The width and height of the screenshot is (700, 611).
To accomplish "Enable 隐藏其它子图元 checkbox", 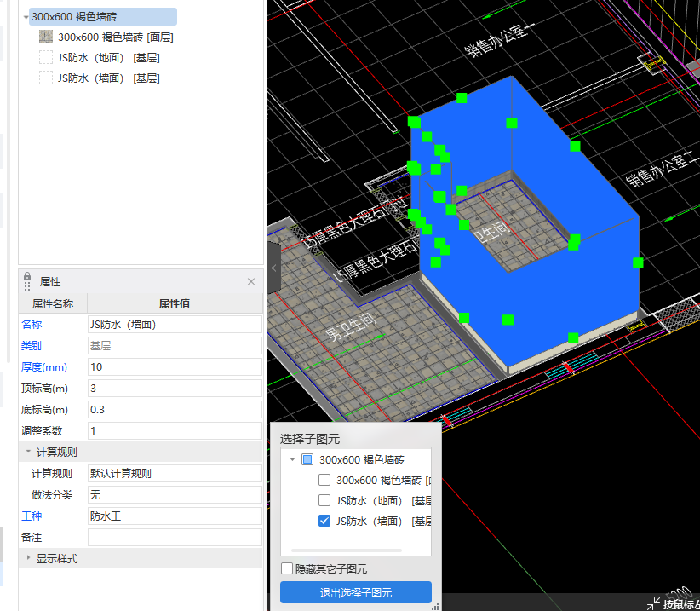I will pos(287,568).
